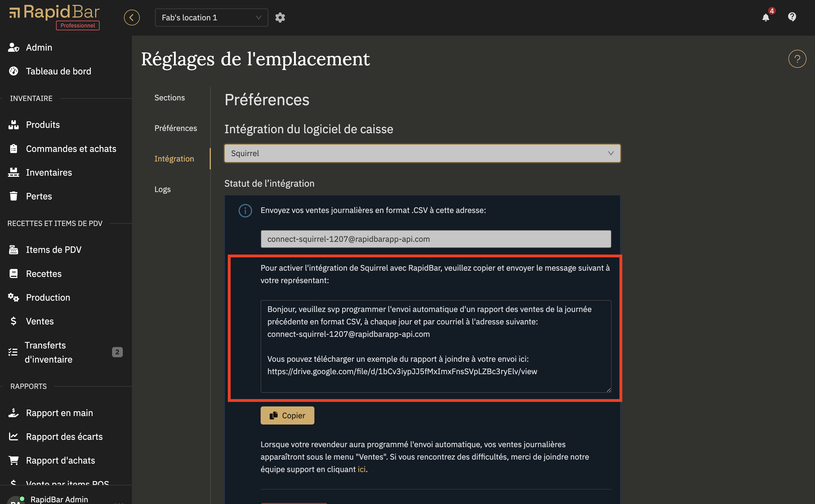Click the Tableau de bord gauge icon

[x=14, y=71]
